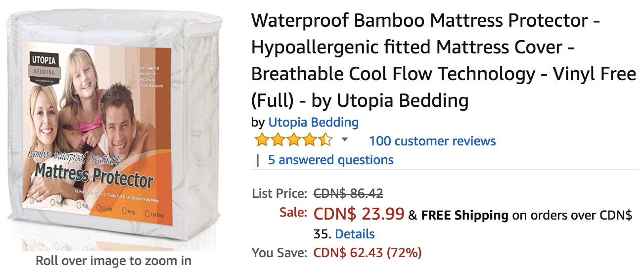Click the first gold star
The height and width of the screenshot is (273, 644).
click(x=262, y=140)
